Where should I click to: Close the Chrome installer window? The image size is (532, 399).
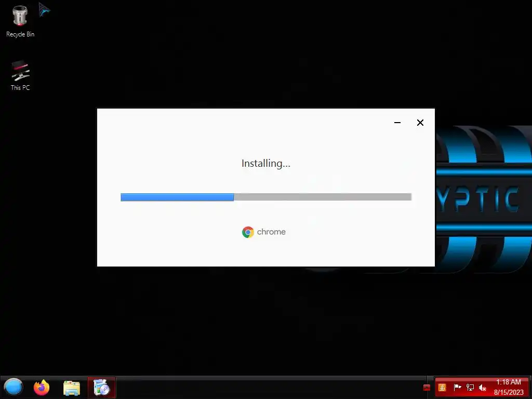click(420, 123)
